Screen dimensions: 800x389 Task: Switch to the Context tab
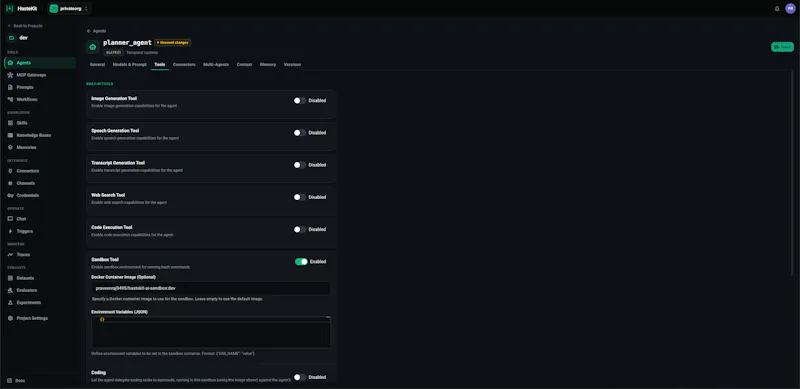point(244,65)
